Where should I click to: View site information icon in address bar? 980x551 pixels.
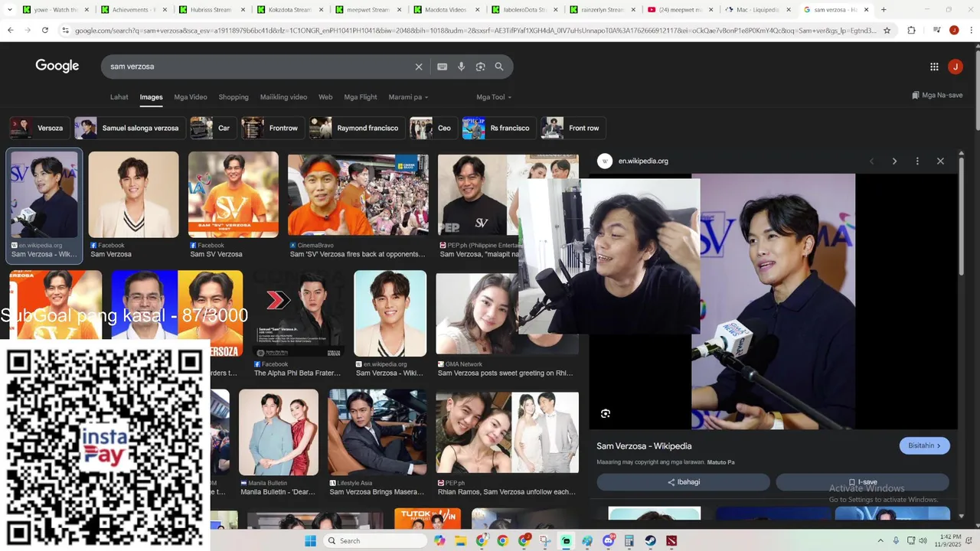coord(67,30)
